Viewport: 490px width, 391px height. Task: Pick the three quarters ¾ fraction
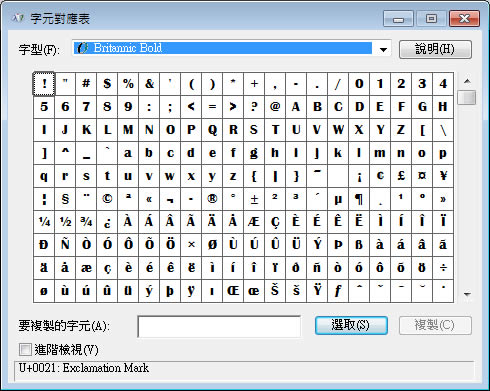[x=86, y=222]
